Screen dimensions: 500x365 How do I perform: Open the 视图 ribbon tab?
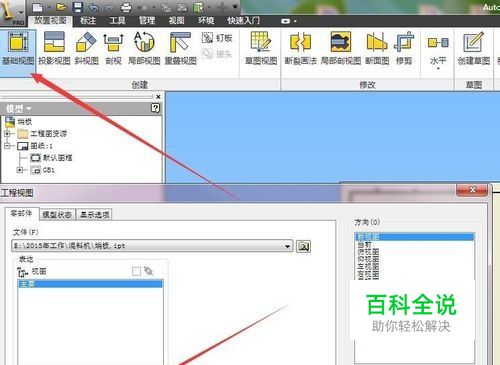pyautogui.click(x=176, y=21)
